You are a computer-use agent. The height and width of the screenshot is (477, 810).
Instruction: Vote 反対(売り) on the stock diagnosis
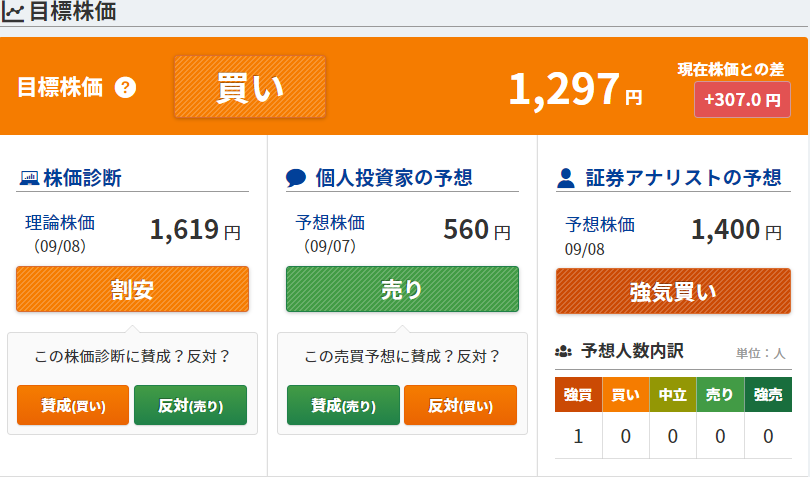[x=190, y=405]
